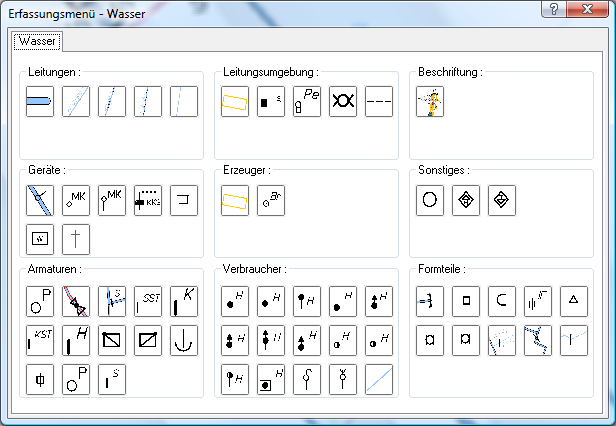Click the anchor-shaped icon in Armaturen
Image resolution: width=616 pixels, height=426 pixels.
(x=184, y=339)
